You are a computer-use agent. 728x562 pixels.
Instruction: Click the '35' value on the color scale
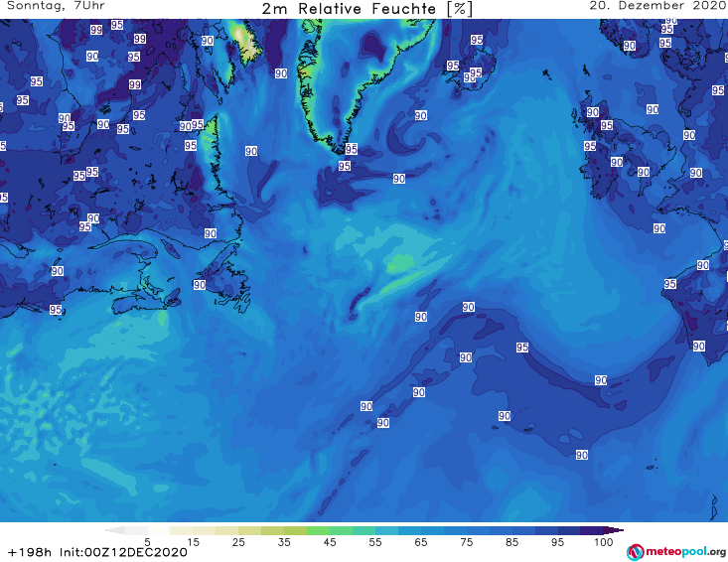tap(284, 542)
